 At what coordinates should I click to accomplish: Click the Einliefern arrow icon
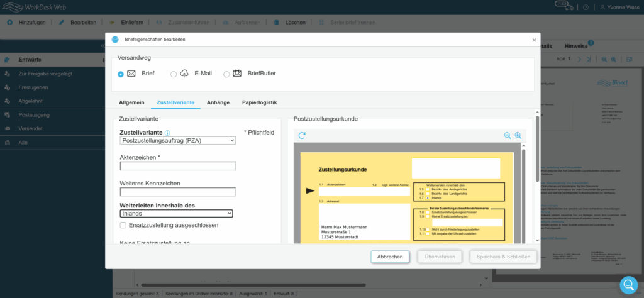112,22
